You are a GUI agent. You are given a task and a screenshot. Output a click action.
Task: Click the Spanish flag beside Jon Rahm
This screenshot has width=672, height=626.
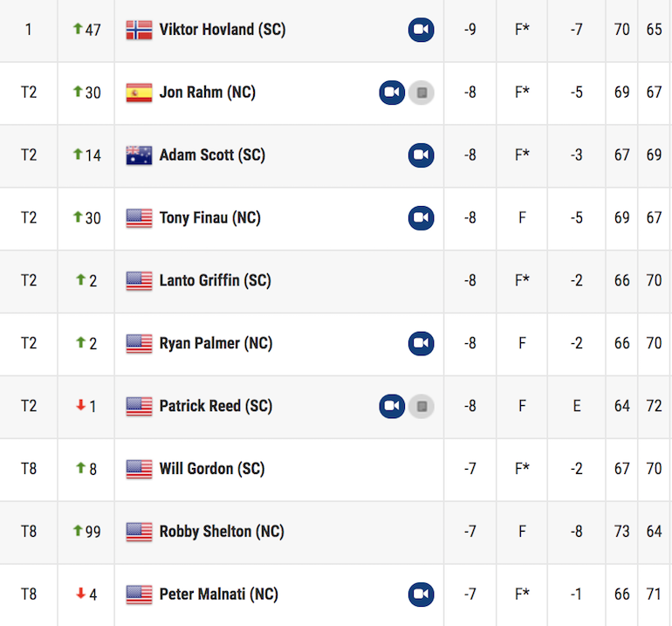139,93
